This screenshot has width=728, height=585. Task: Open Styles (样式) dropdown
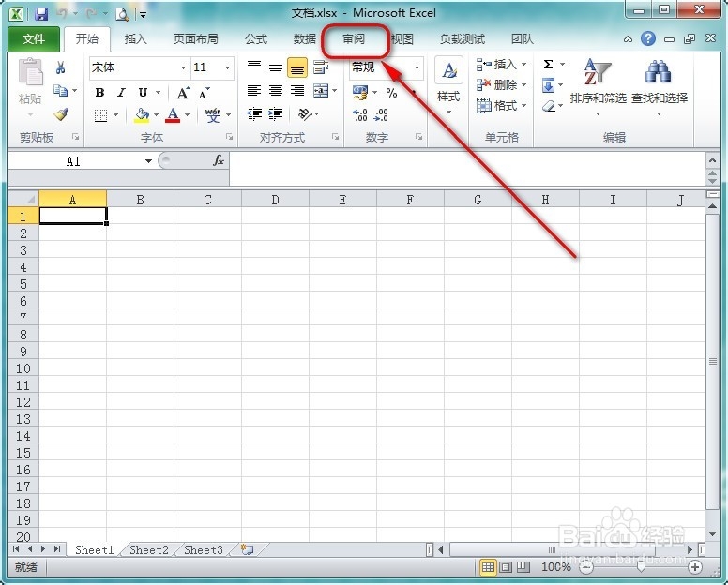pos(448,86)
